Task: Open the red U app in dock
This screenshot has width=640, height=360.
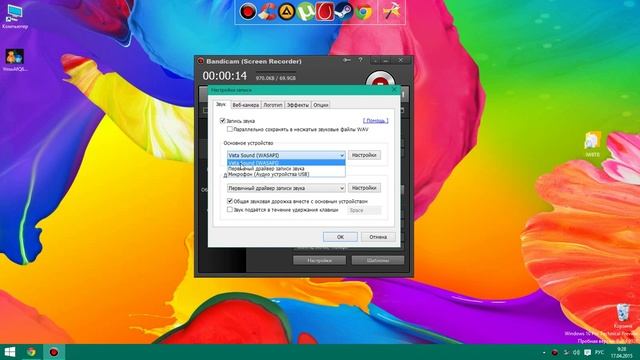Action: click(324, 11)
